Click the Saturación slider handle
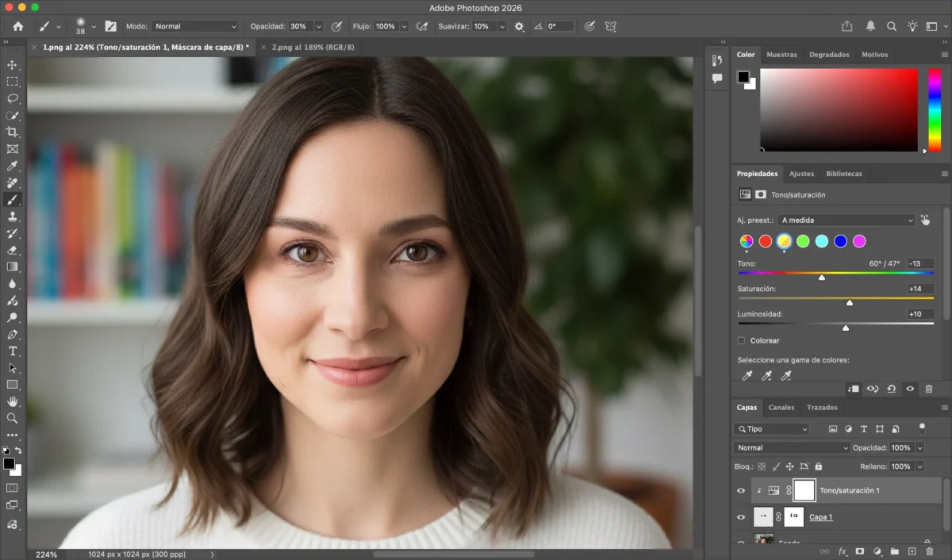The height and width of the screenshot is (560, 952). 850,303
